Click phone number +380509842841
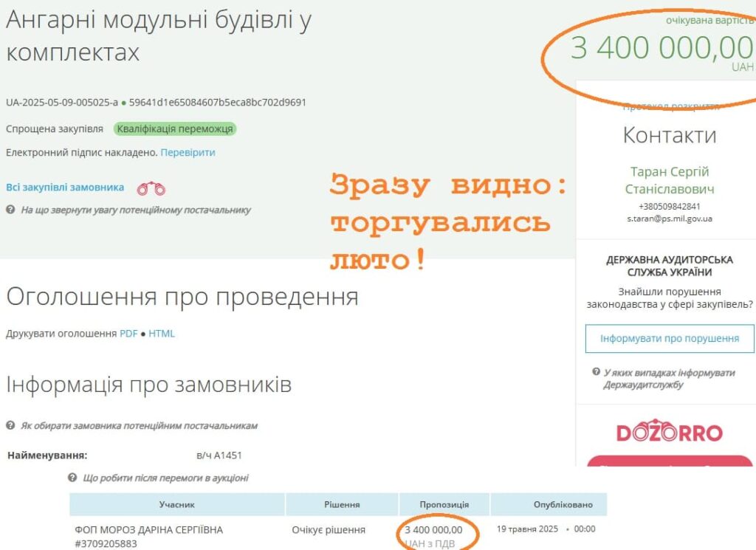756x550 pixels. pos(669,207)
